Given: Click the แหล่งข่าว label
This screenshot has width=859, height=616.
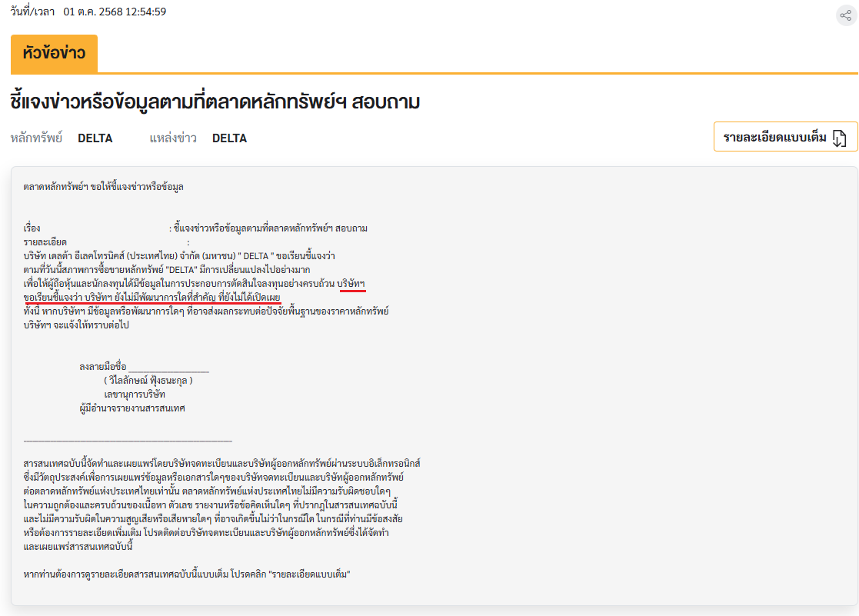Looking at the screenshot, I should [173, 138].
